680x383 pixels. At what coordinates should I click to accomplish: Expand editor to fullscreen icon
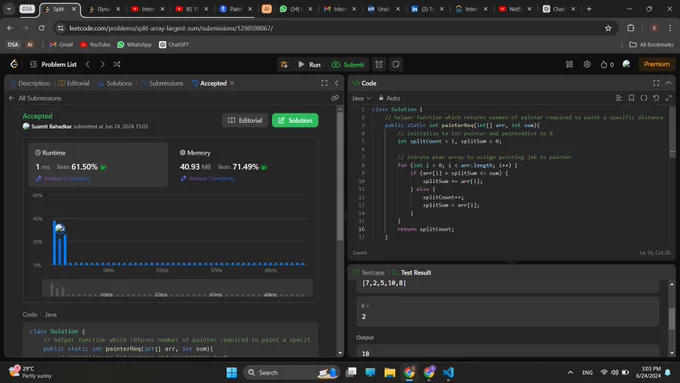tap(668, 98)
